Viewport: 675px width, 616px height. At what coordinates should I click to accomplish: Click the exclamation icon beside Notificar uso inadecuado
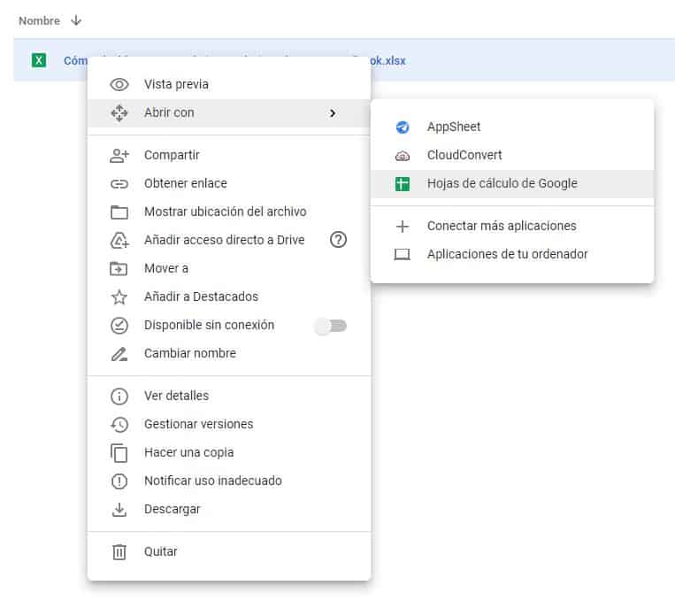tap(119, 481)
